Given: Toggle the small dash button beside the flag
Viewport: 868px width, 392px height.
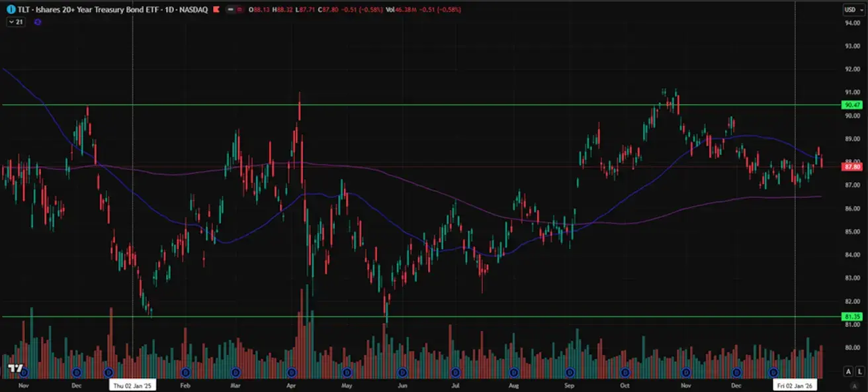Looking at the screenshot, I should click(x=230, y=10).
